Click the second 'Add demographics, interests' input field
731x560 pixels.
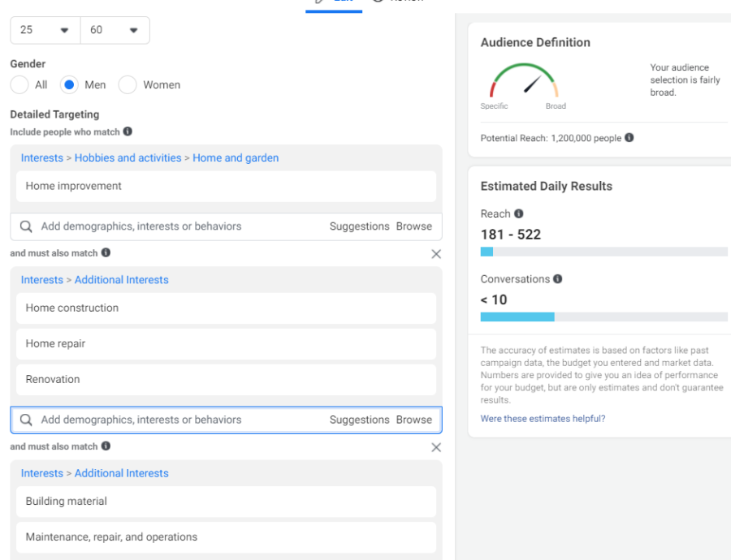162,420
